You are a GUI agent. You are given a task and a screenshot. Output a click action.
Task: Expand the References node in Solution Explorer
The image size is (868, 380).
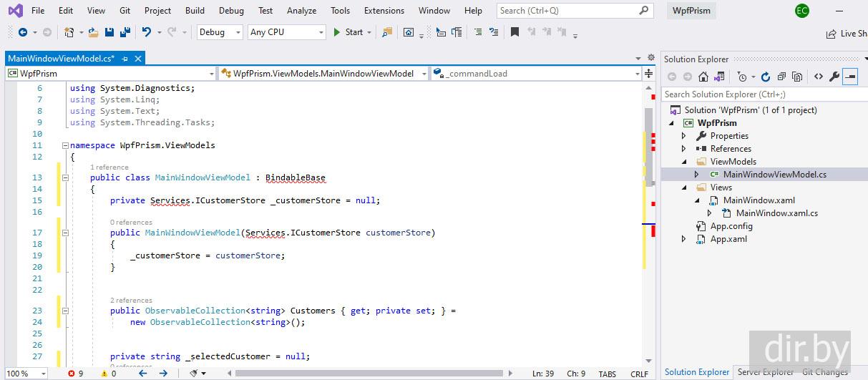coord(684,149)
